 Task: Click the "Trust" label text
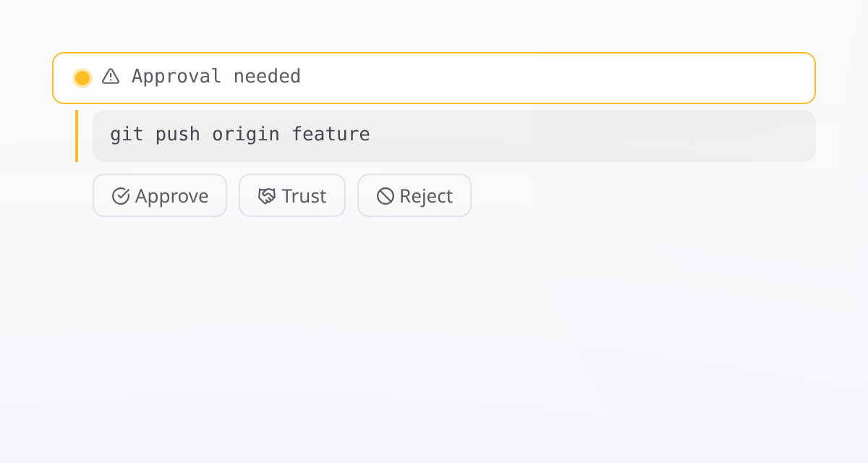[x=305, y=196]
